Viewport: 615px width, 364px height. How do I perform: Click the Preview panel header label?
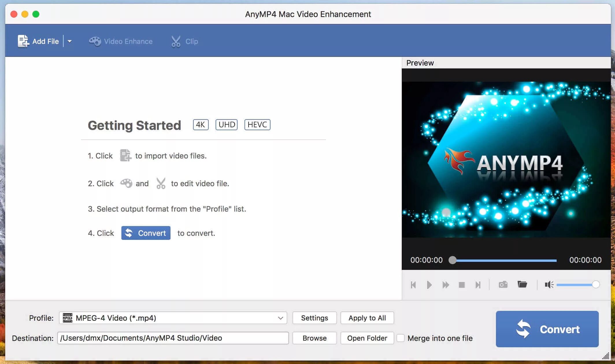[x=420, y=63]
